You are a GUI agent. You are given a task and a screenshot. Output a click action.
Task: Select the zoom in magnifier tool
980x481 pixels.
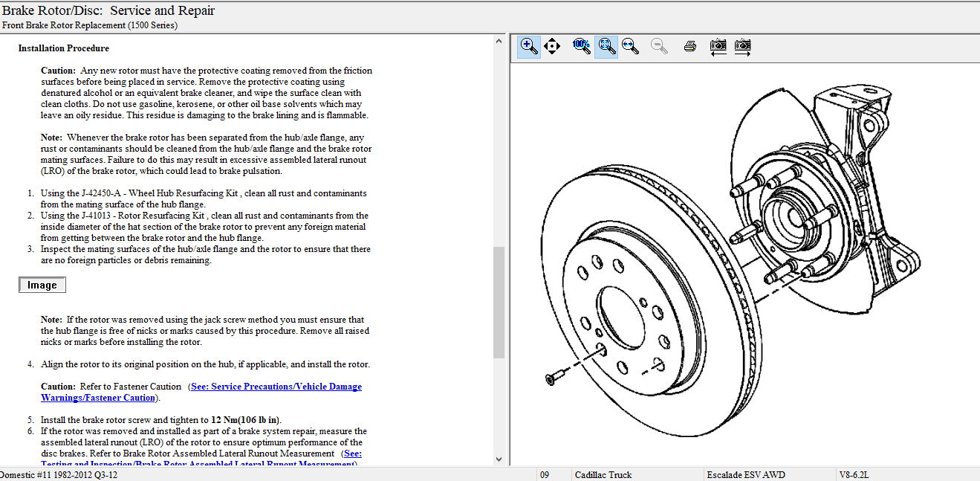(x=528, y=46)
